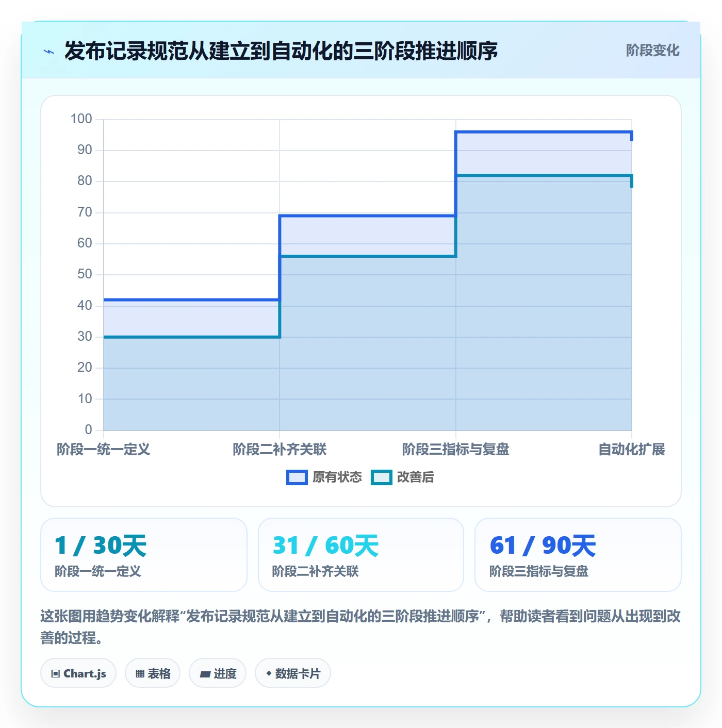Select the 1 / 30天 stage card

pos(144,555)
